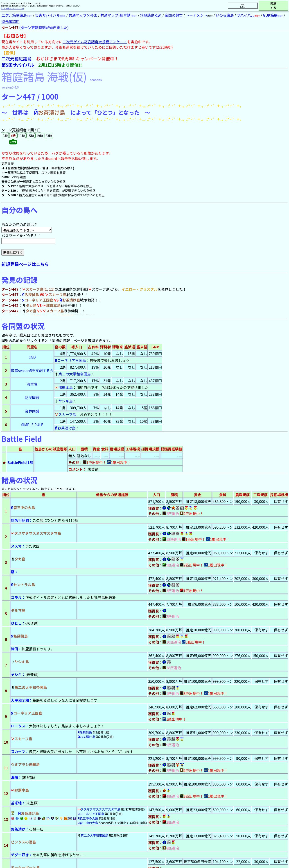Image resolution: width=289 pixels, height=868 pixels.
Task: View island ♪ヤシキ島 in the islands list
Action: [x=20, y=662]
